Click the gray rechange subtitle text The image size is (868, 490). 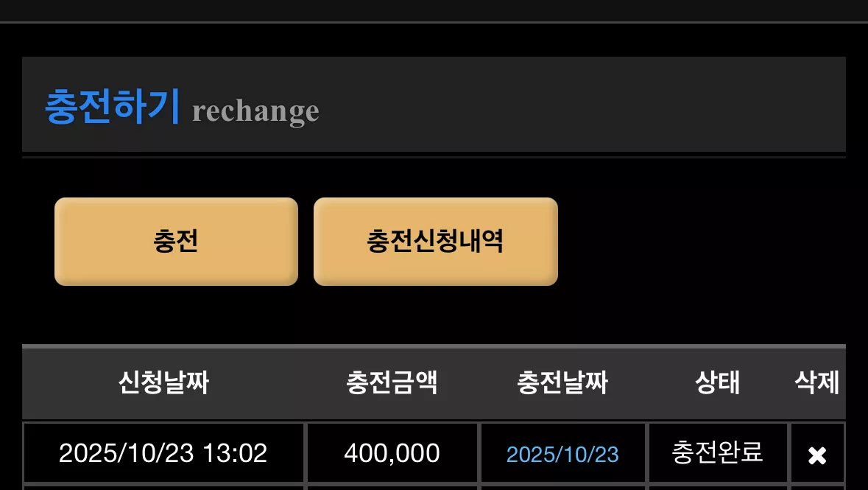tap(255, 111)
